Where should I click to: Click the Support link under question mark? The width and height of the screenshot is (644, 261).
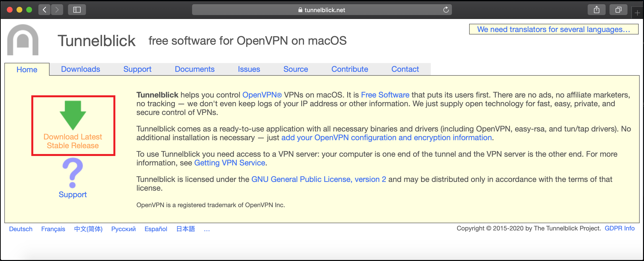click(x=73, y=195)
